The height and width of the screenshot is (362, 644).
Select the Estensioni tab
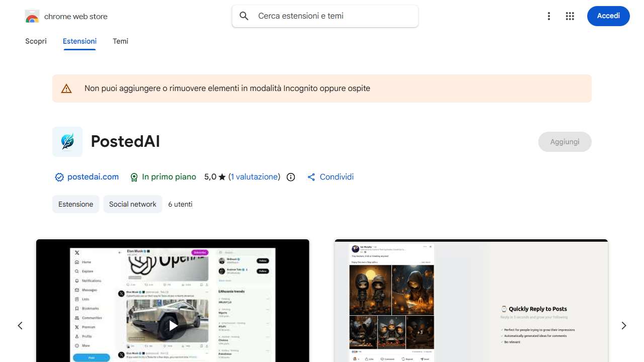click(x=79, y=41)
